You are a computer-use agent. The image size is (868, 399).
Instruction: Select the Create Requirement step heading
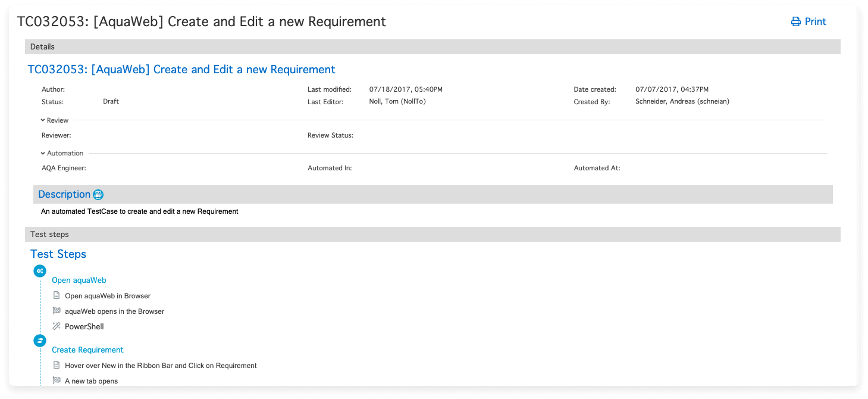tap(87, 350)
